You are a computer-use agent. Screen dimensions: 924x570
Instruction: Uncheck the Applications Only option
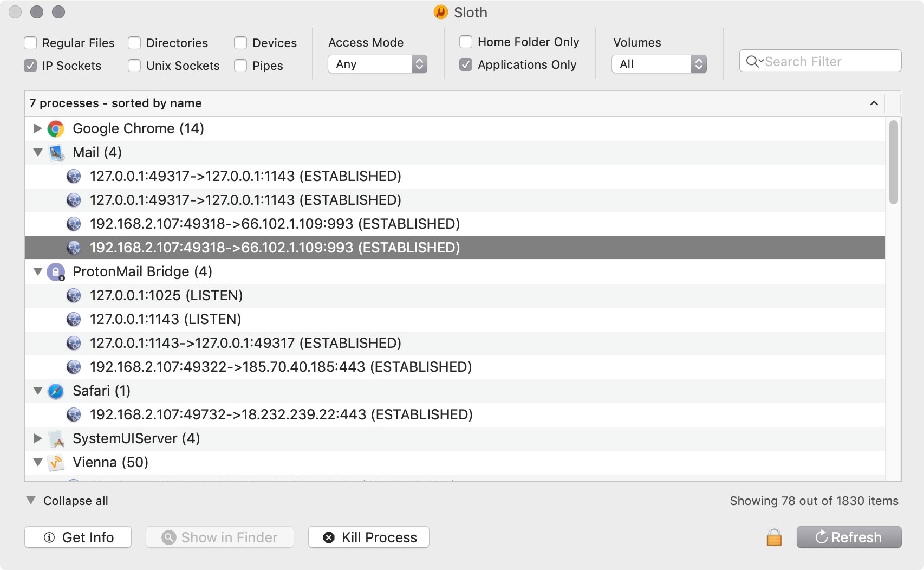[466, 64]
